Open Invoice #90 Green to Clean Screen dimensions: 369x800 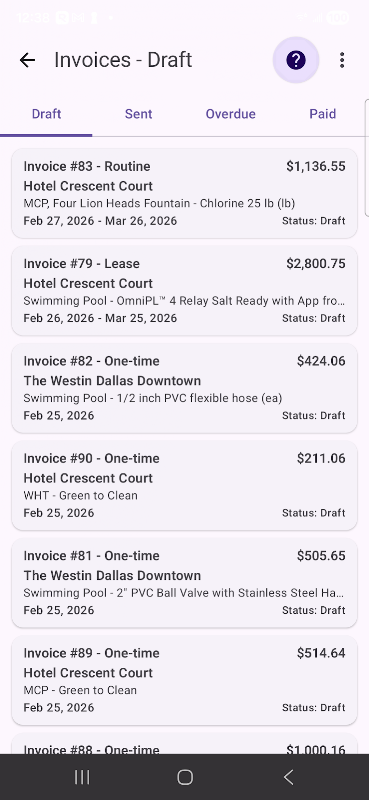coord(184,486)
